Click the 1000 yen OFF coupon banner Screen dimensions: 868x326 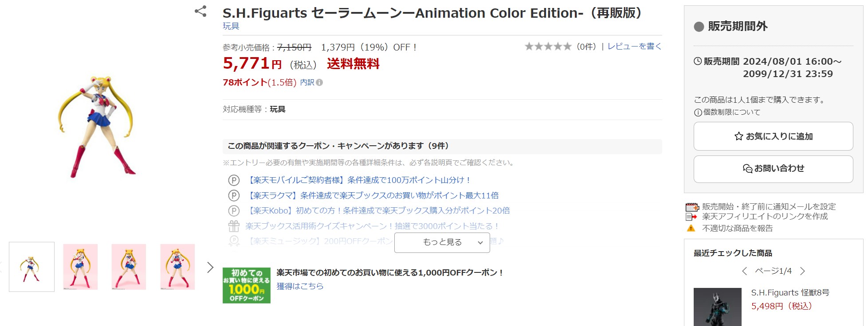tap(247, 285)
